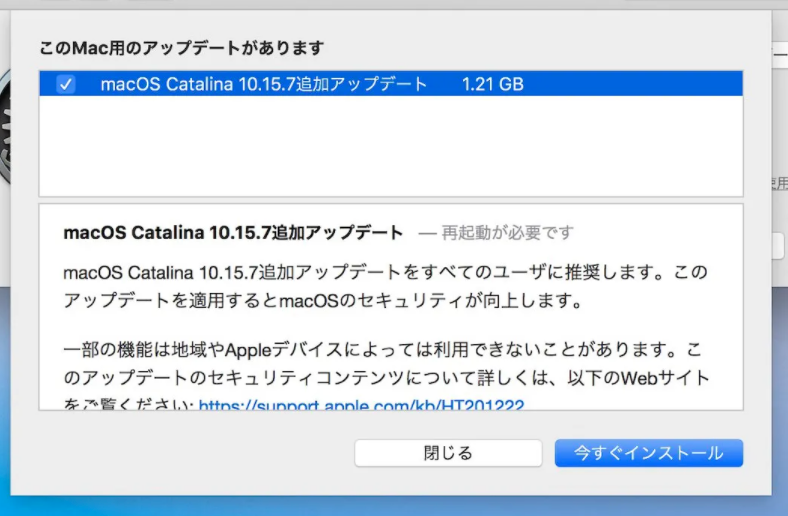
Task: Click the bold macOS Catalina 10.15.7追加アップデート description title
Action: point(233,233)
